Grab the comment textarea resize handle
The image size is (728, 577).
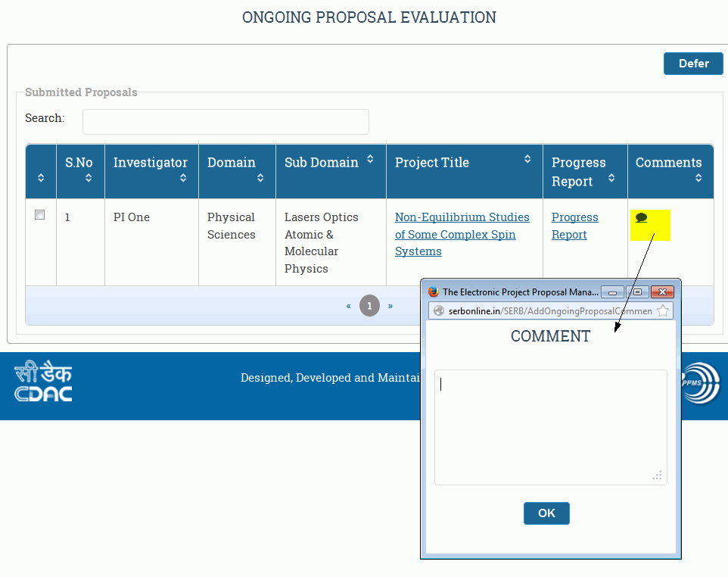click(658, 476)
